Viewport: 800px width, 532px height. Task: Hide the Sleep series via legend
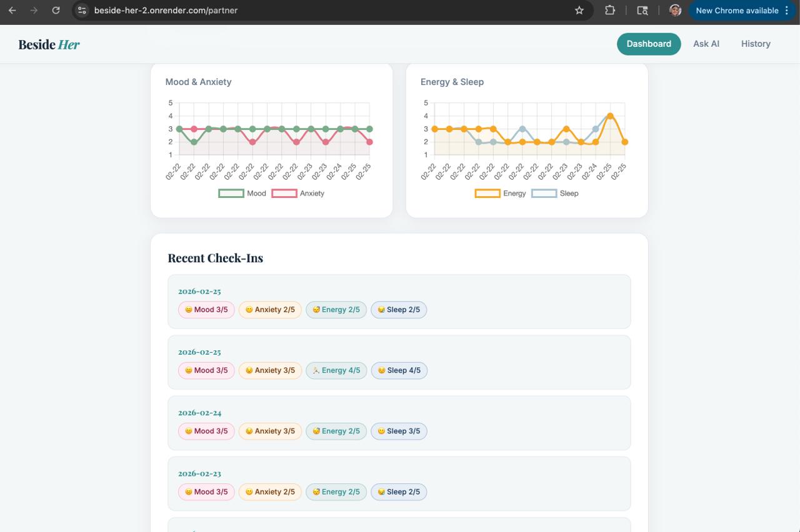pos(555,194)
